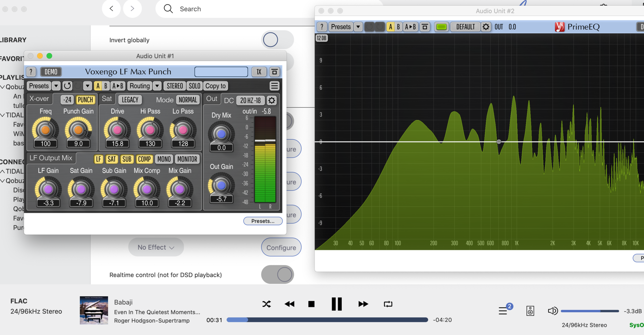Open the PrimeEQ Presets dropdown arrow
The height and width of the screenshot is (335, 644).
click(358, 27)
